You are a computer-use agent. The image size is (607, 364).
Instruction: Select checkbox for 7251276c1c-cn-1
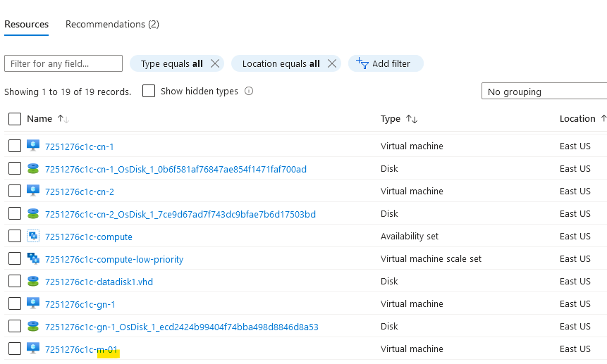(x=15, y=146)
